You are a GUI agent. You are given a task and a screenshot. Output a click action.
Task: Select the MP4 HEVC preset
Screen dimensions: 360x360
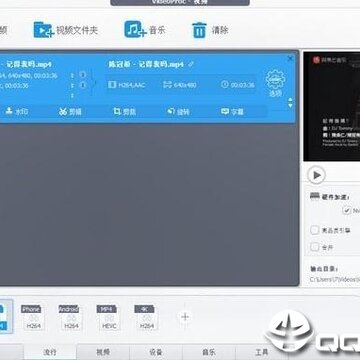[108, 317]
